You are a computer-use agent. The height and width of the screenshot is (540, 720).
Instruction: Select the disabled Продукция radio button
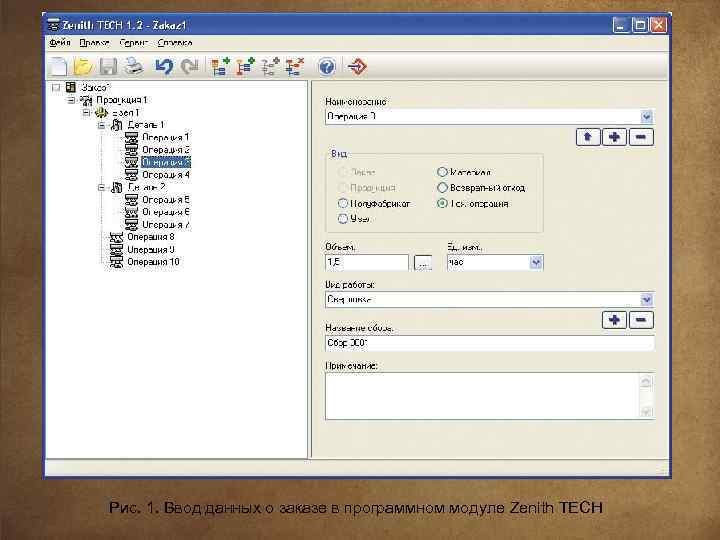click(x=343, y=188)
